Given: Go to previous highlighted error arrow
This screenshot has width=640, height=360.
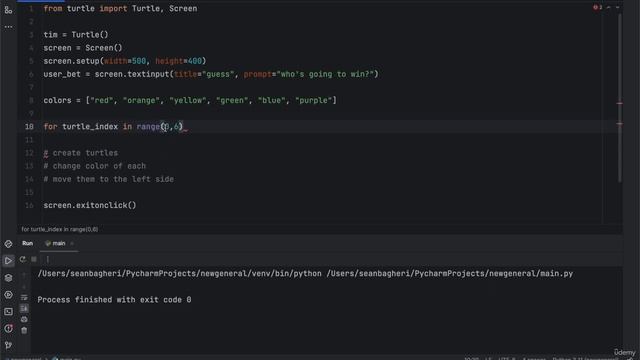Looking at the screenshot, I should coord(609,7).
